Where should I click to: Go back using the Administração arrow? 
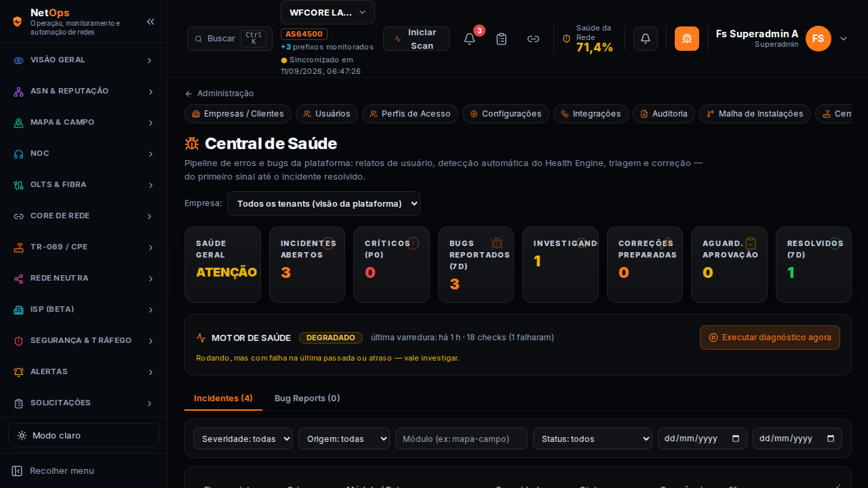pos(189,94)
